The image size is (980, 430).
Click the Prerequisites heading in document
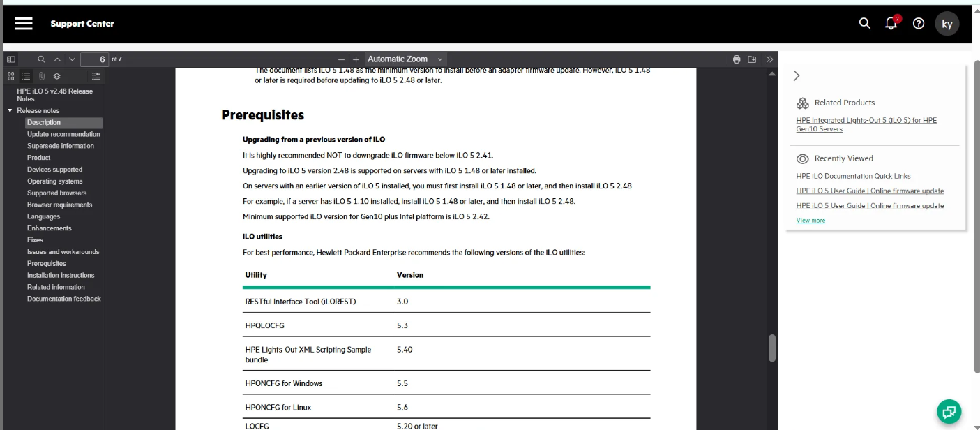coord(263,115)
